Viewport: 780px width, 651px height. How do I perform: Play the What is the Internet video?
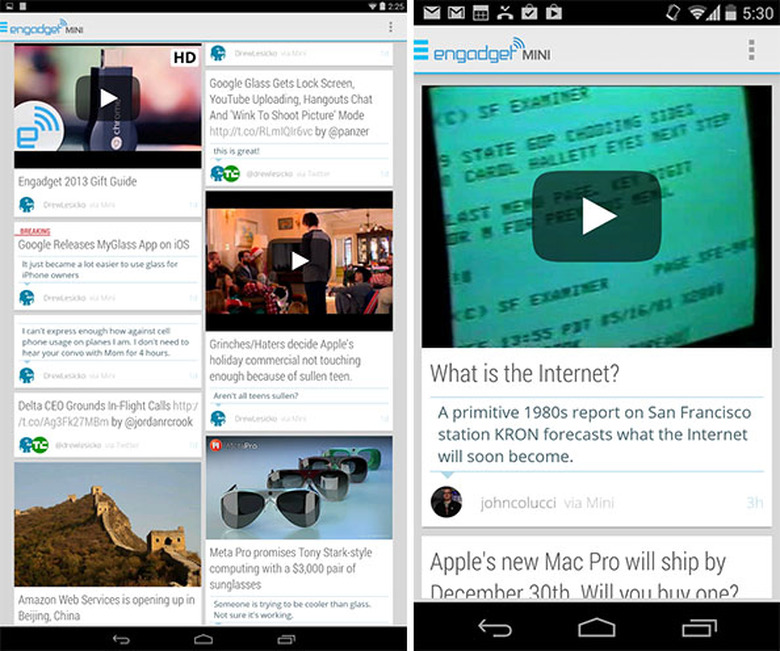point(596,216)
